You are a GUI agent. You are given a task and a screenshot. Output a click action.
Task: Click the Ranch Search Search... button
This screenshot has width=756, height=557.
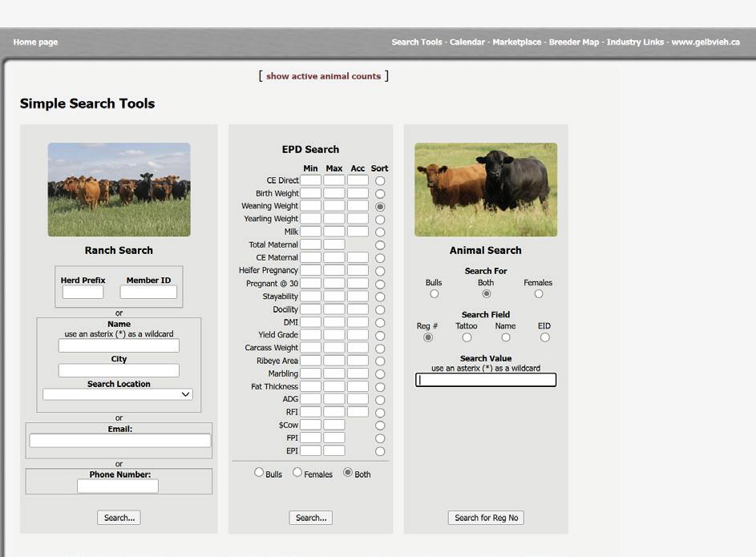click(x=119, y=518)
